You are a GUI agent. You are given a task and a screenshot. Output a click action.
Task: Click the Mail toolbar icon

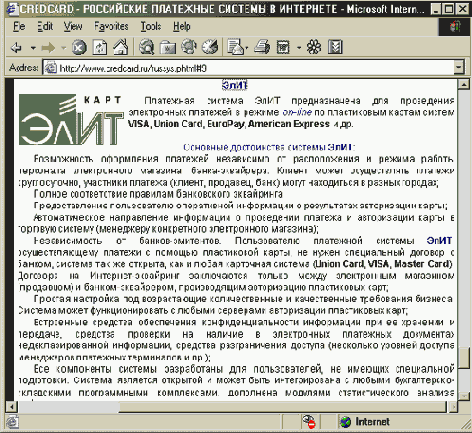235,47
